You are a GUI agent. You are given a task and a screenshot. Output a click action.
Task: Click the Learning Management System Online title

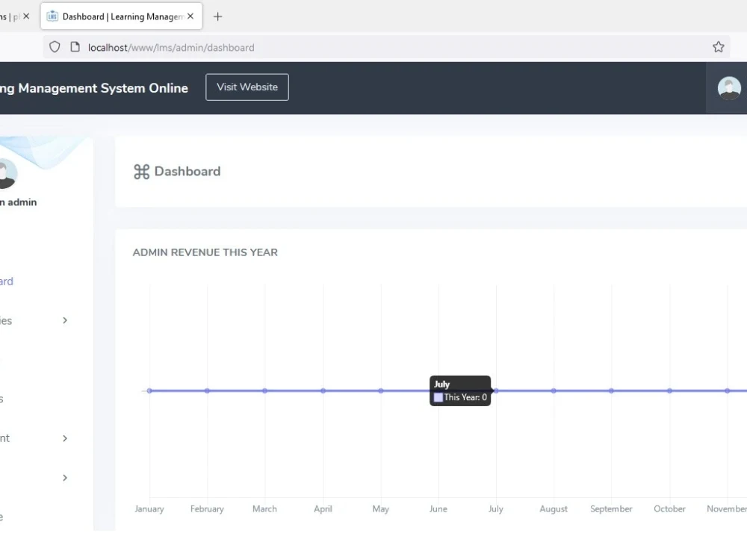point(94,88)
